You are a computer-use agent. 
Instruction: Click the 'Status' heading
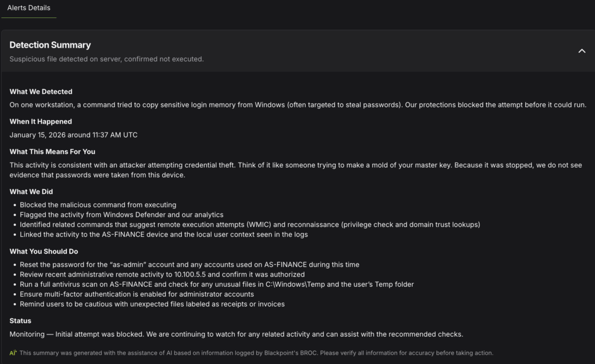click(x=20, y=321)
